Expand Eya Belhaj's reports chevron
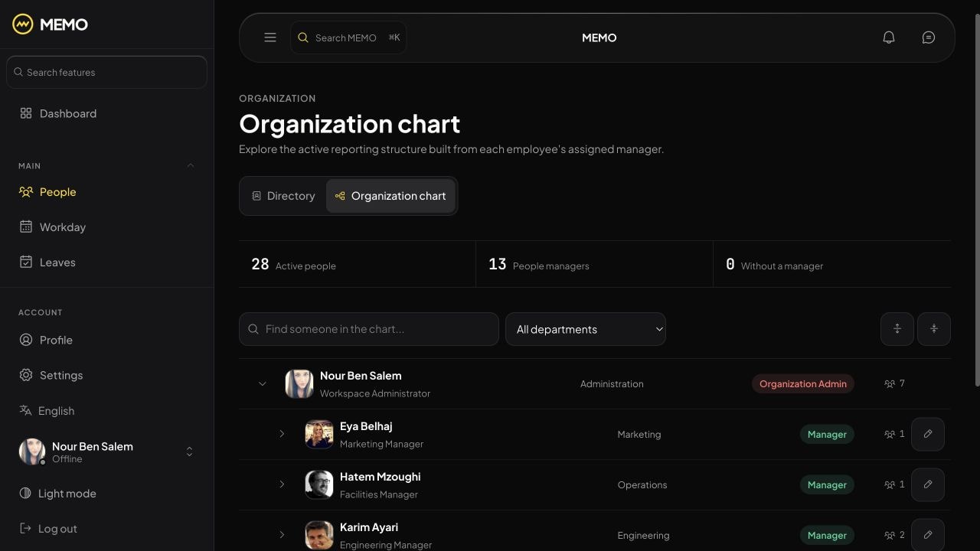The width and height of the screenshot is (980, 551). [x=282, y=434]
